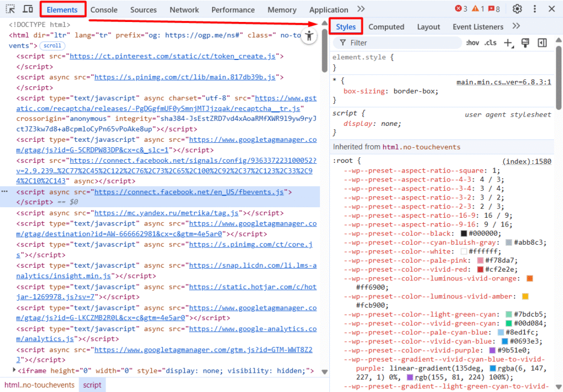This screenshot has width=563, height=392.
Task: Toggle the .cls element classes panel
Action: (x=490, y=43)
